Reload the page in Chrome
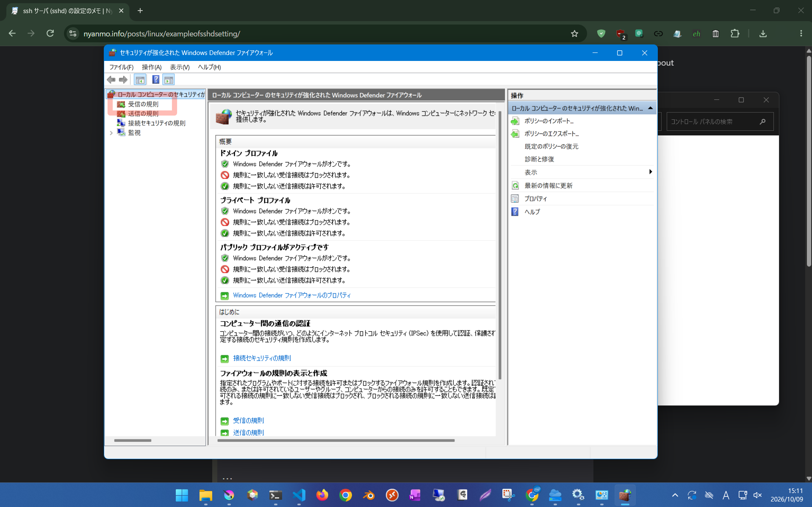 pos(50,33)
